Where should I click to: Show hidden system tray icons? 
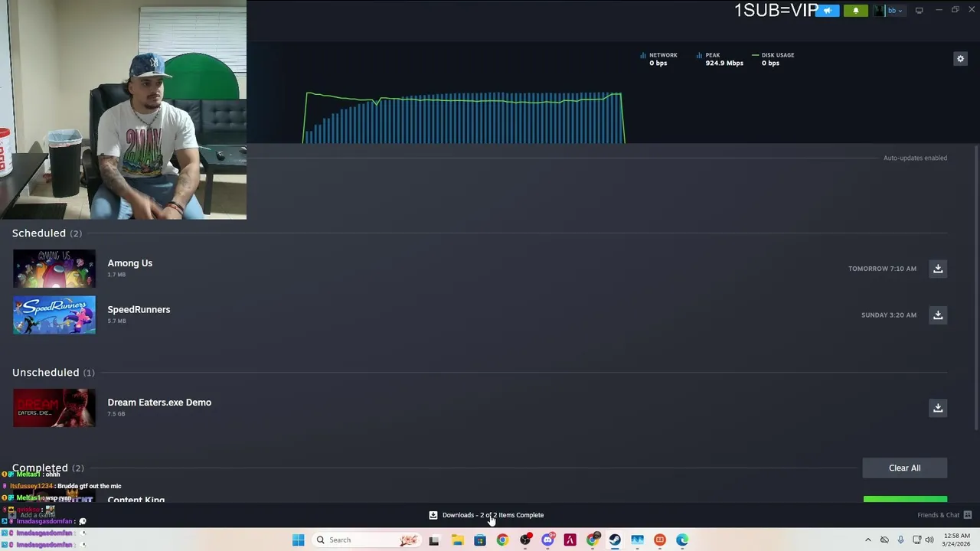point(867,540)
